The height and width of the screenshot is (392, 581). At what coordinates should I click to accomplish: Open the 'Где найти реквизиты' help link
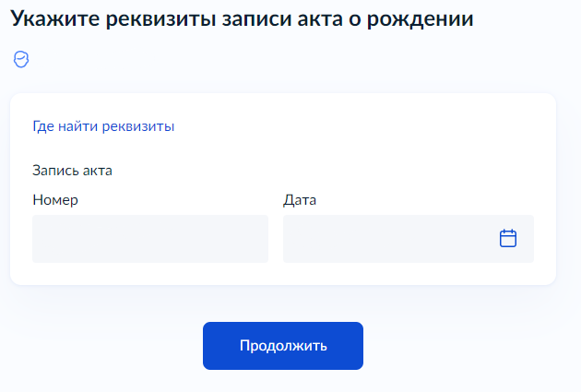click(103, 126)
